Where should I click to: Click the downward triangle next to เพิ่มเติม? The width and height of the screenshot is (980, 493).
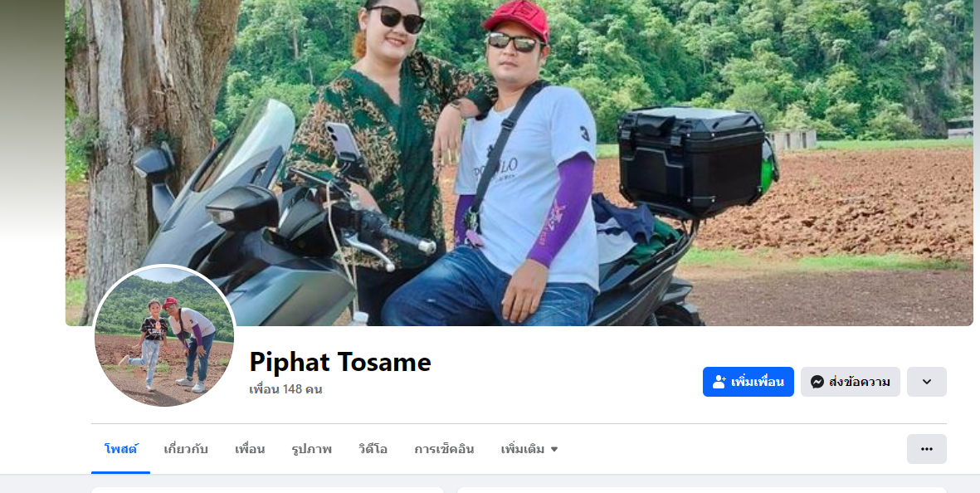coord(553,449)
